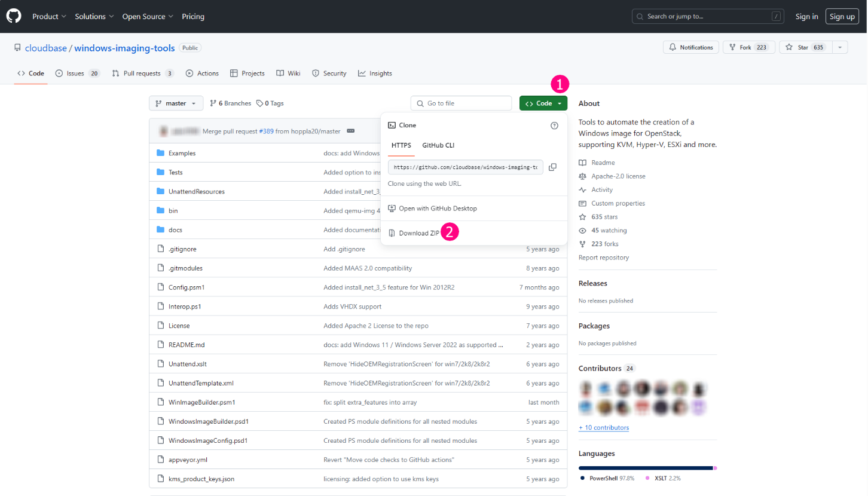
Task: Open the README.md file
Action: [187, 345]
